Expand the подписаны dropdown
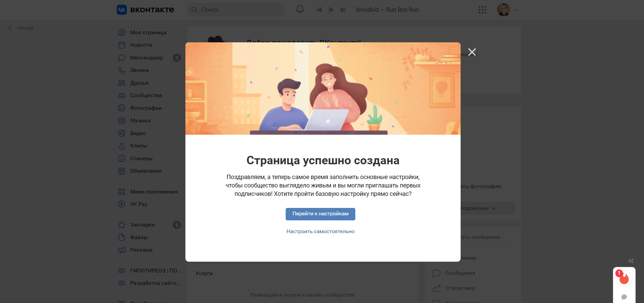 487,208
